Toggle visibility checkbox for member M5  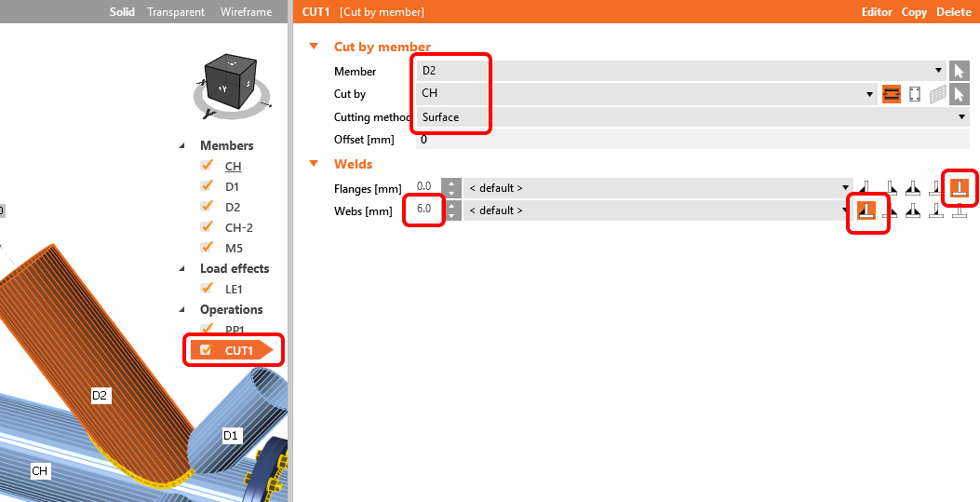[x=207, y=248]
